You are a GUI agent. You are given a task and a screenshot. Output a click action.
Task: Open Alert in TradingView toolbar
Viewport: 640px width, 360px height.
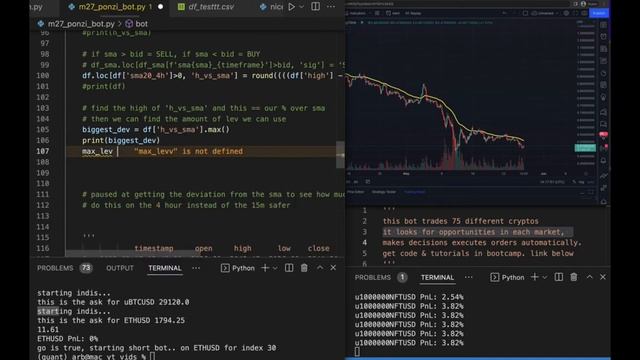[x=393, y=13]
